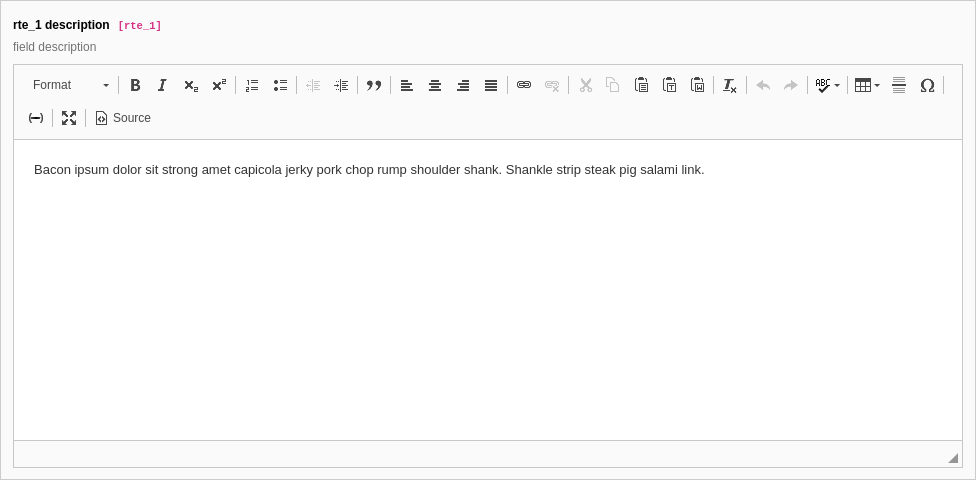Insert a numbered list
This screenshot has width=976, height=480.
(x=252, y=85)
